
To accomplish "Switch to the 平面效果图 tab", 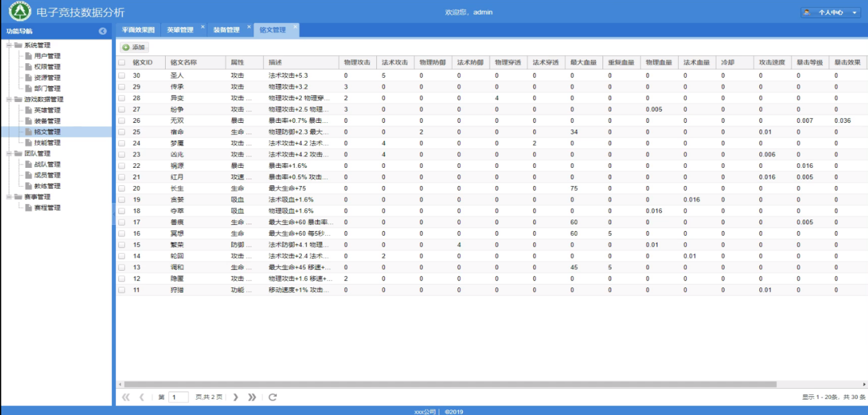I will [138, 30].
